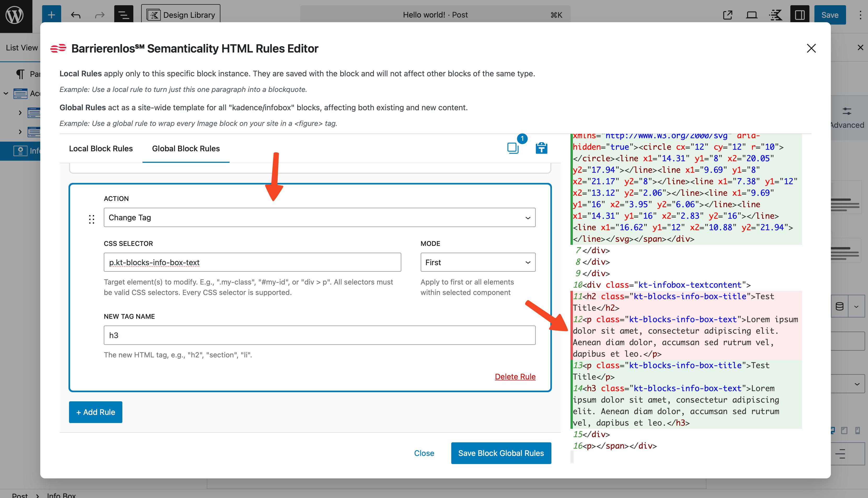Toggle the settings sidebar panel icon
868x498 pixels.
pos(800,15)
